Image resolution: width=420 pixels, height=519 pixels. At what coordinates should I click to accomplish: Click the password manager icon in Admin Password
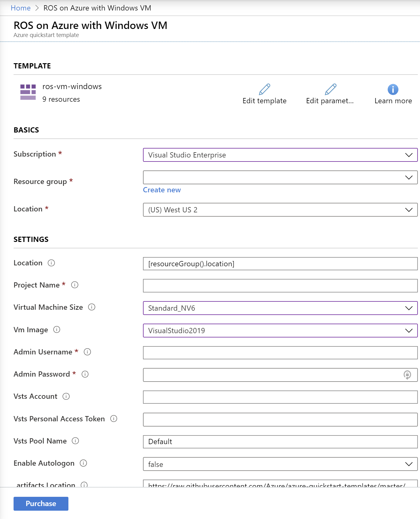[407, 375]
